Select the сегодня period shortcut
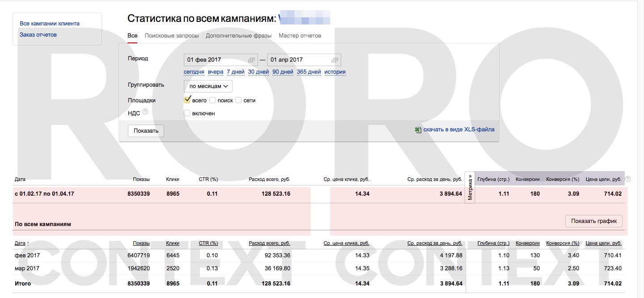 (194, 72)
